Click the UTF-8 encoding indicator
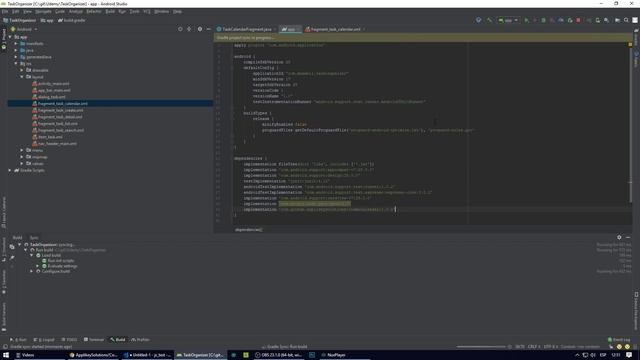 pos(550,347)
